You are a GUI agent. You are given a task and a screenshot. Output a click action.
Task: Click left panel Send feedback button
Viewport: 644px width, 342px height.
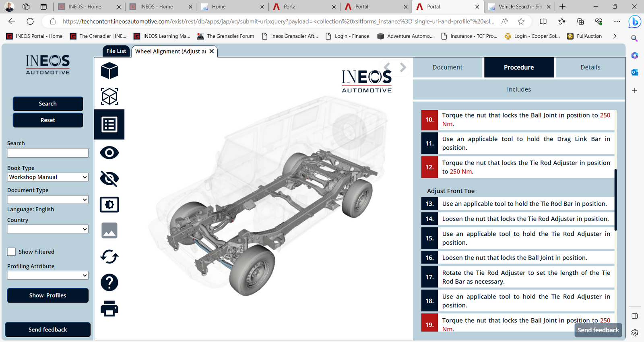click(x=48, y=330)
